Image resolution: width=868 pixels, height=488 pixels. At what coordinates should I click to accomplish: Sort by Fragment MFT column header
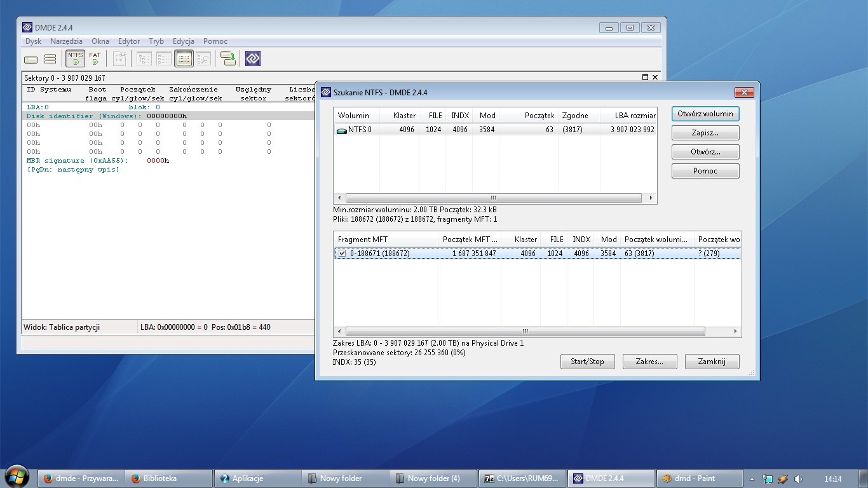386,240
